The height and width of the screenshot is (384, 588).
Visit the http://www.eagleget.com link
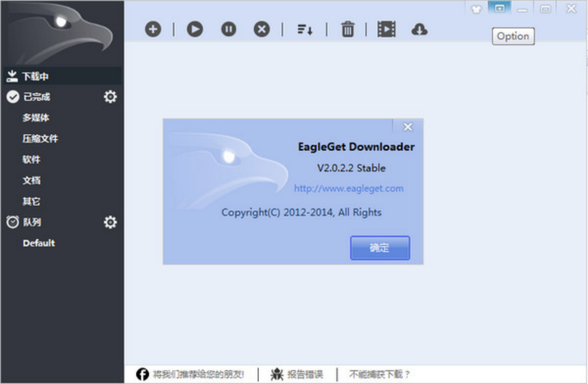pyautogui.click(x=349, y=188)
